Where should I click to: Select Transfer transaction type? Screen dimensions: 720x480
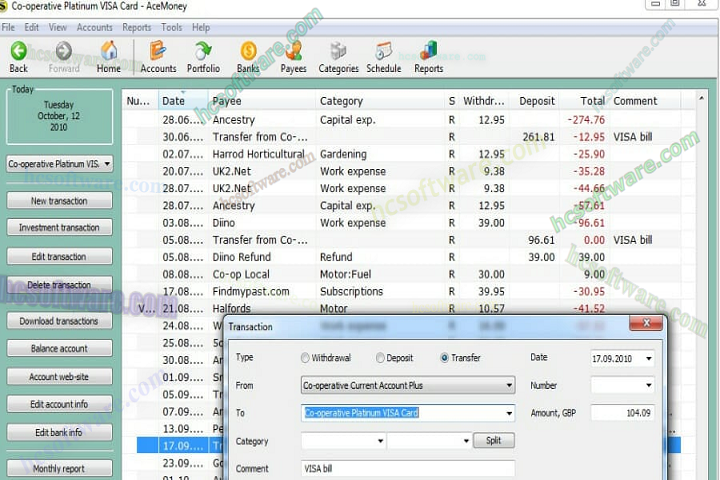tap(444, 358)
